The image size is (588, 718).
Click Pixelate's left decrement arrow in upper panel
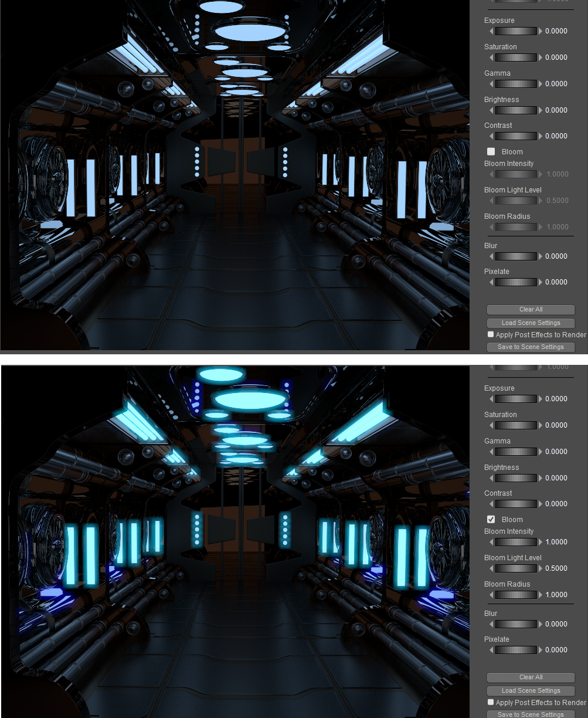point(491,282)
